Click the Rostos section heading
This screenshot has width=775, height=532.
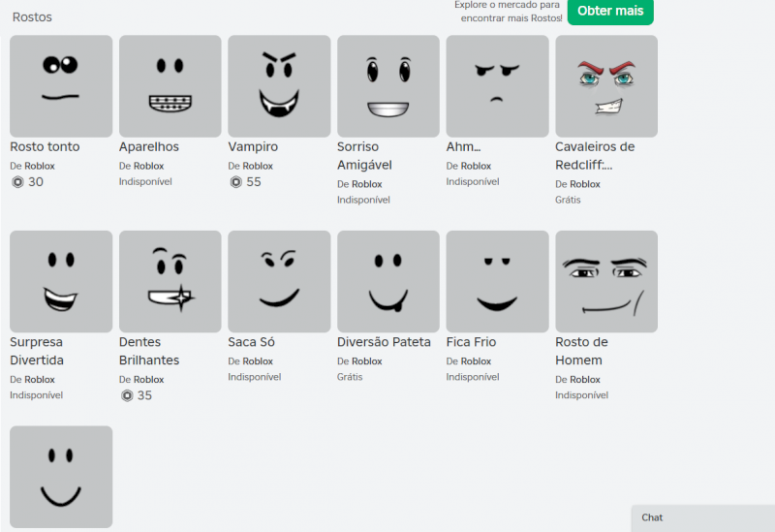tap(32, 17)
